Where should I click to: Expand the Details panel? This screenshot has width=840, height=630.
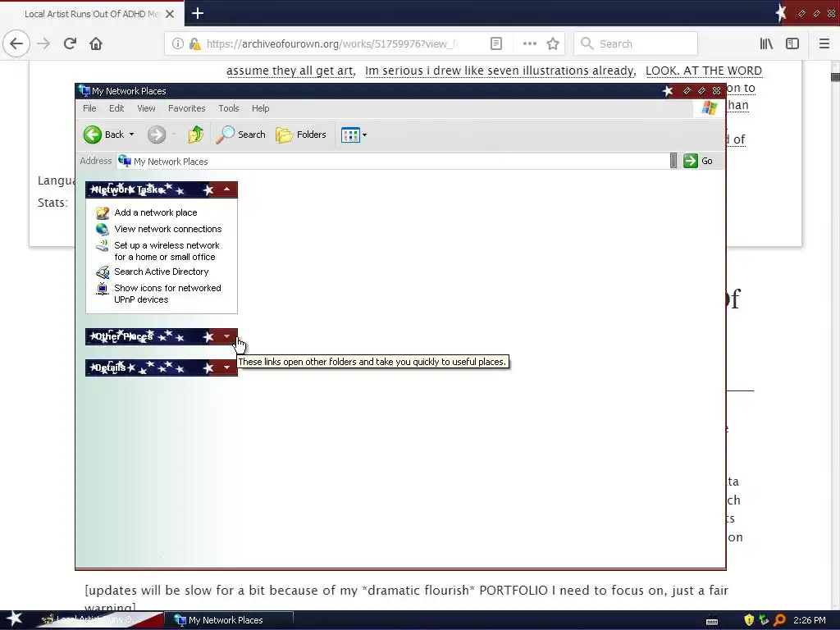pos(226,367)
